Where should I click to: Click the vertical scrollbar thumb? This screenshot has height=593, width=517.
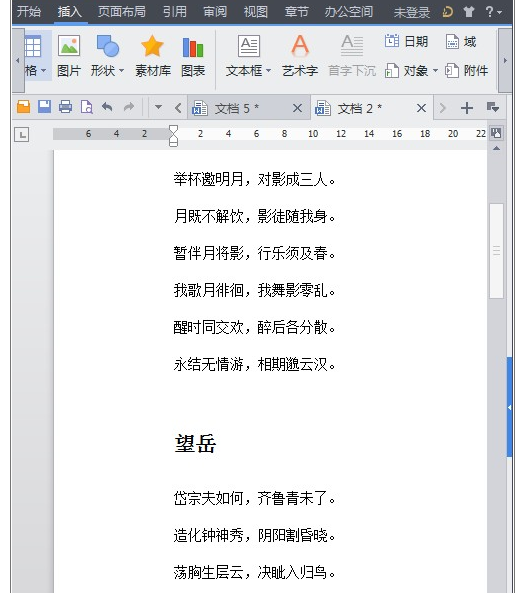pyautogui.click(x=496, y=251)
